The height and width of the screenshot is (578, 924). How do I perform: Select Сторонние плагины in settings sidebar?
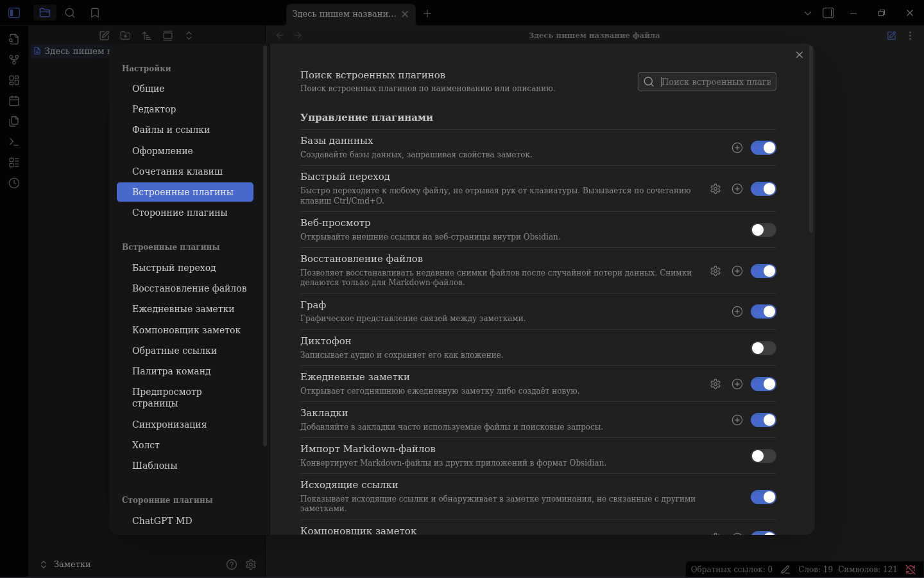pos(180,213)
